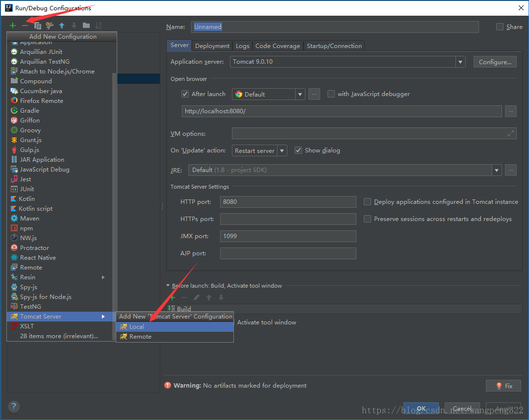This screenshot has height=420, width=529.
Task: Select React Native configuration type
Action: [59, 258]
